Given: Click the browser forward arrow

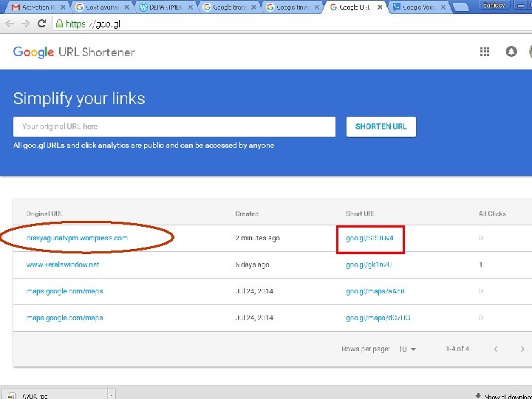Looking at the screenshot, I should click(25, 24).
